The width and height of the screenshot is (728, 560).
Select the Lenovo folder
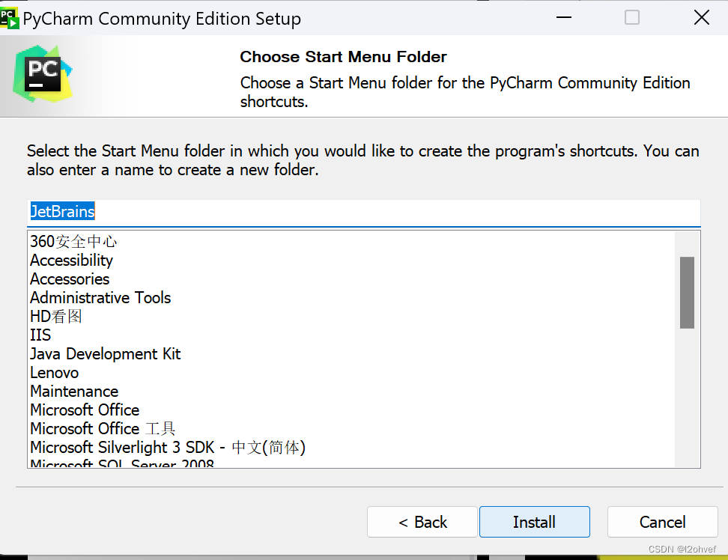point(54,372)
